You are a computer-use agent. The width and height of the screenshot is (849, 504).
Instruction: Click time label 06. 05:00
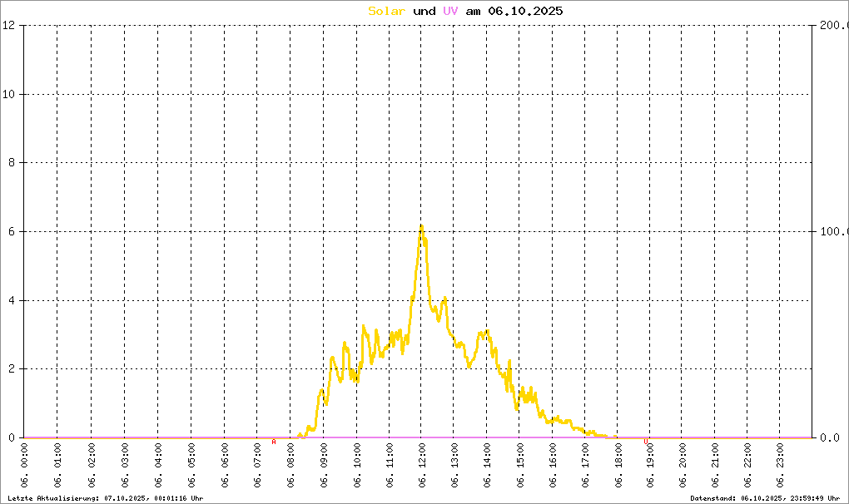191,465
